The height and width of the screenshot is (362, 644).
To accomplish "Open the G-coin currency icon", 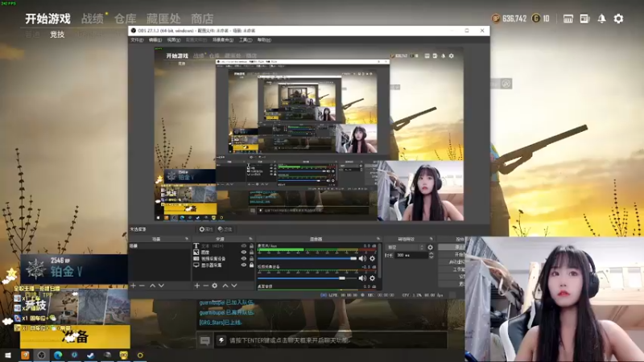I will [x=536, y=19].
